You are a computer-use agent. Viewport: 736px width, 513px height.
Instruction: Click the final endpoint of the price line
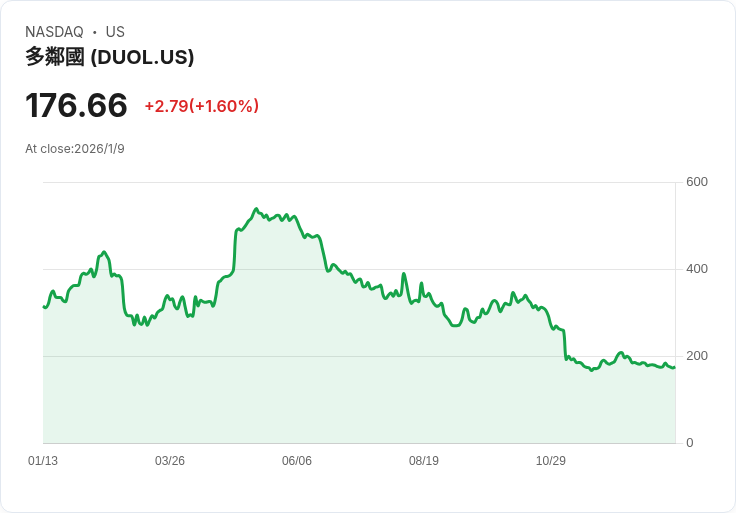pyautogui.click(x=675, y=367)
